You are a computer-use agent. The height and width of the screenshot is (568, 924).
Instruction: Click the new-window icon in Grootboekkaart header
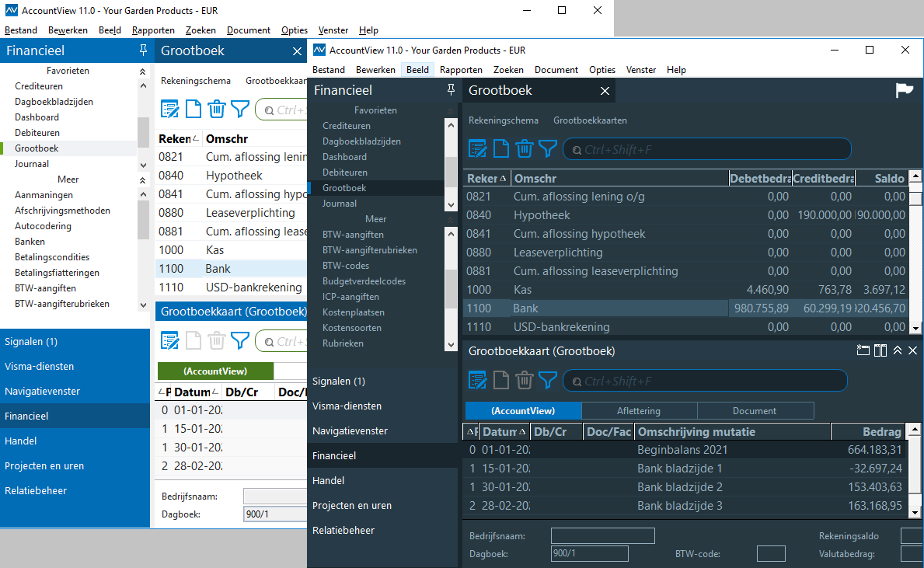pos(863,351)
